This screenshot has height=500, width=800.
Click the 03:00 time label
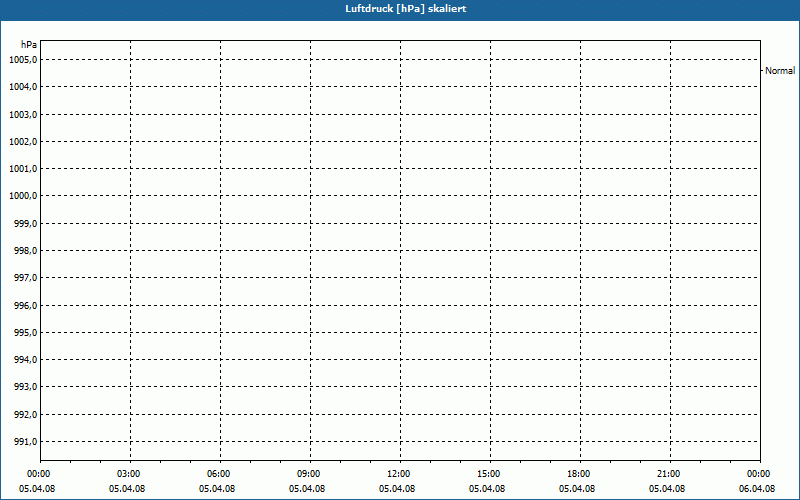[x=129, y=474]
